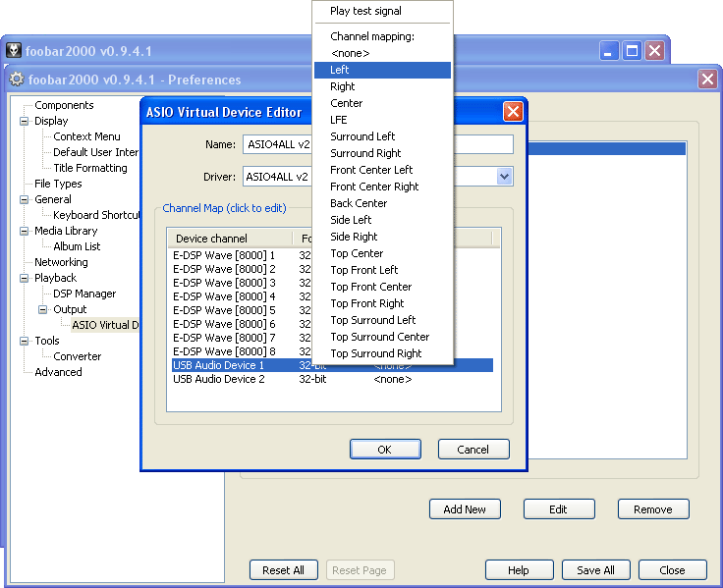Pick Top Front Left channel
The width and height of the screenshot is (723, 588).
(383, 270)
